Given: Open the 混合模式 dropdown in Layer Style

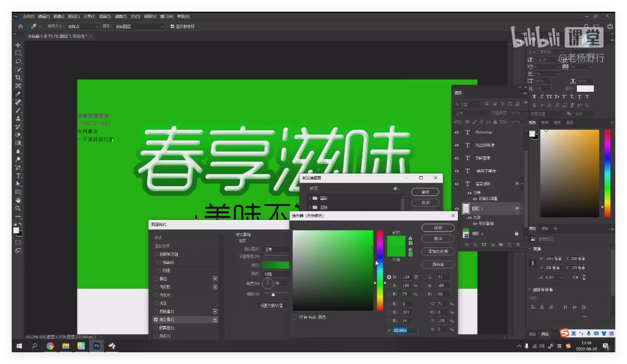Looking at the screenshot, I should 276,249.
